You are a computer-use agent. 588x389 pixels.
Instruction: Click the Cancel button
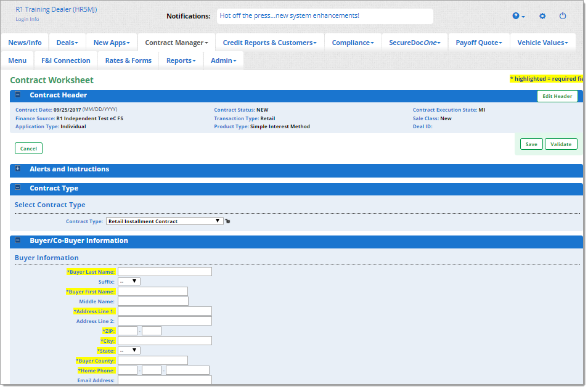(x=28, y=149)
